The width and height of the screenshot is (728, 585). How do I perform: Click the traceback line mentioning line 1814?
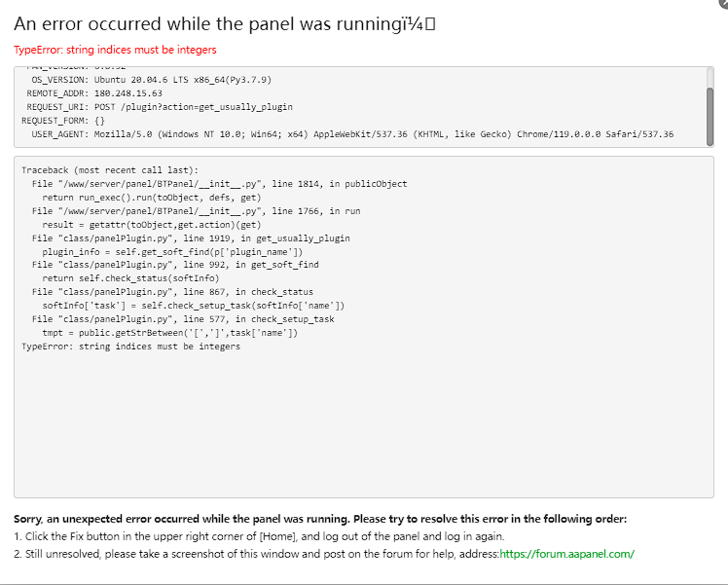pyautogui.click(x=219, y=183)
